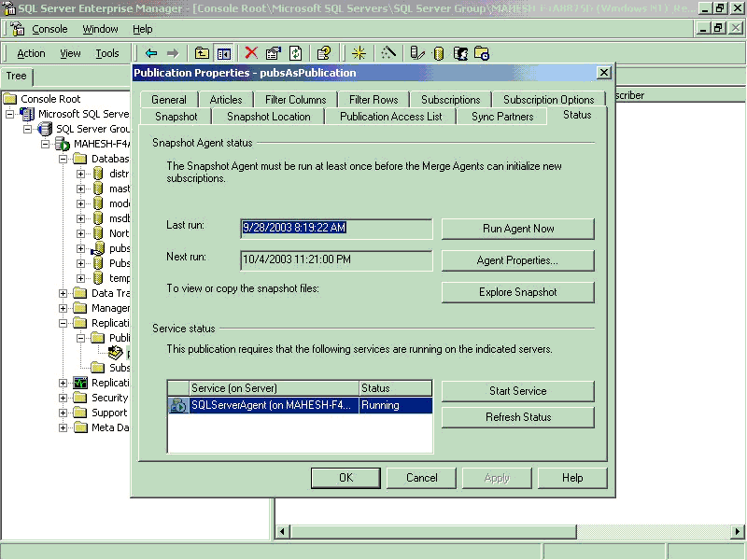This screenshot has width=747, height=560.
Task: Switch to the Articles tab
Action: (226, 100)
